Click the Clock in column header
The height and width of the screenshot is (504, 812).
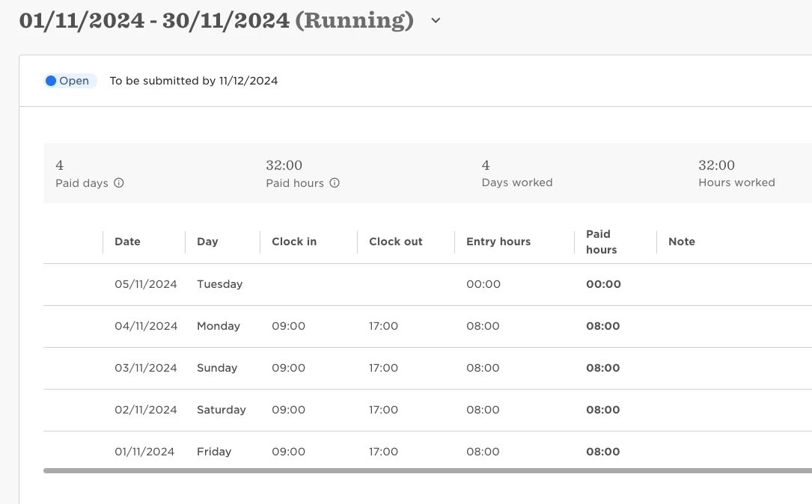[x=294, y=242]
